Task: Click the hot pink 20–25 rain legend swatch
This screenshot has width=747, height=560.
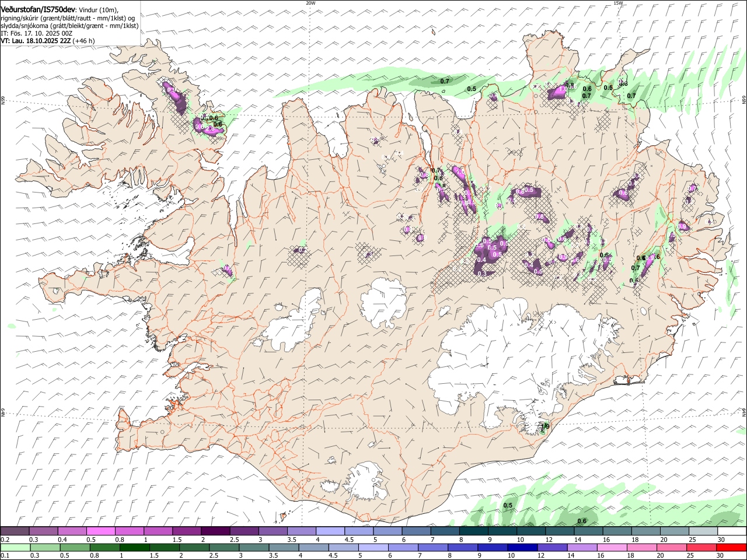Action: pos(671,548)
